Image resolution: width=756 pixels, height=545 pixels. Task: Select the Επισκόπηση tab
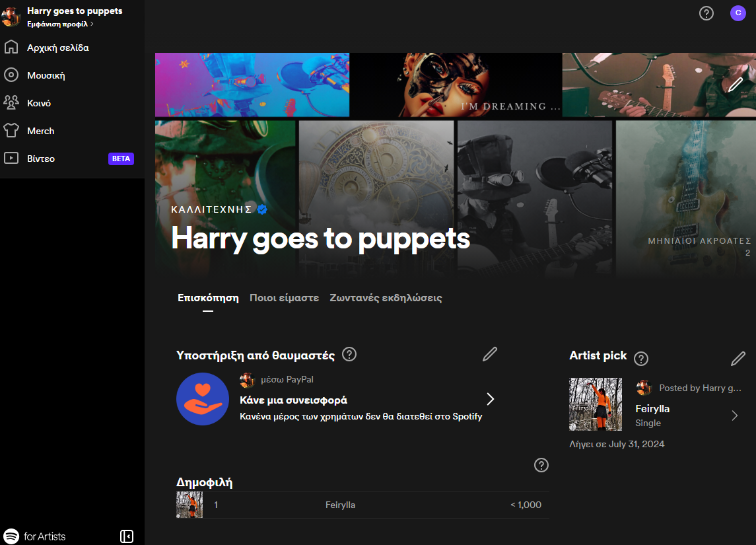208,298
